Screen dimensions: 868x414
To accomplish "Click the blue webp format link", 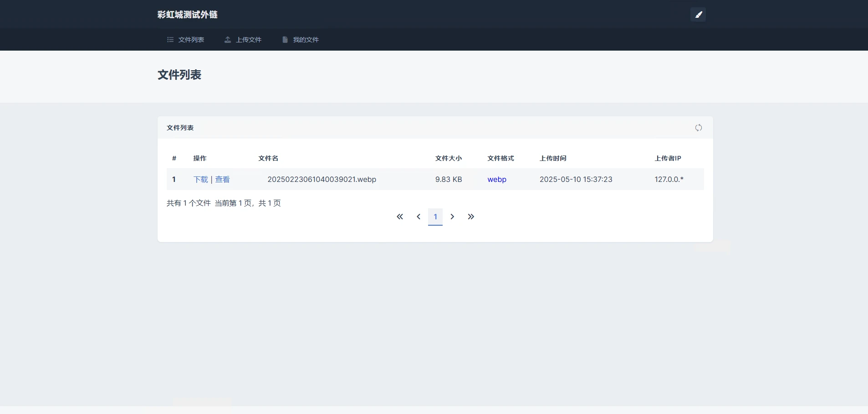I will pos(497,180).
